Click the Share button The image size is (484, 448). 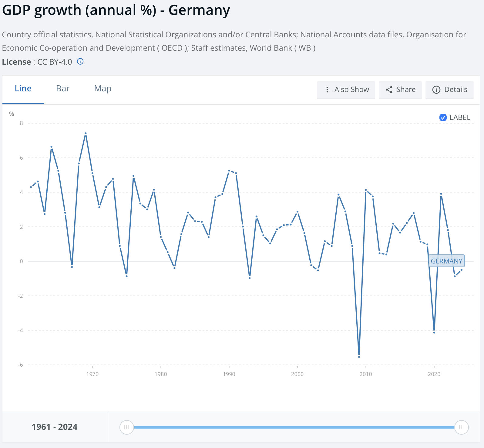[400, 90]
